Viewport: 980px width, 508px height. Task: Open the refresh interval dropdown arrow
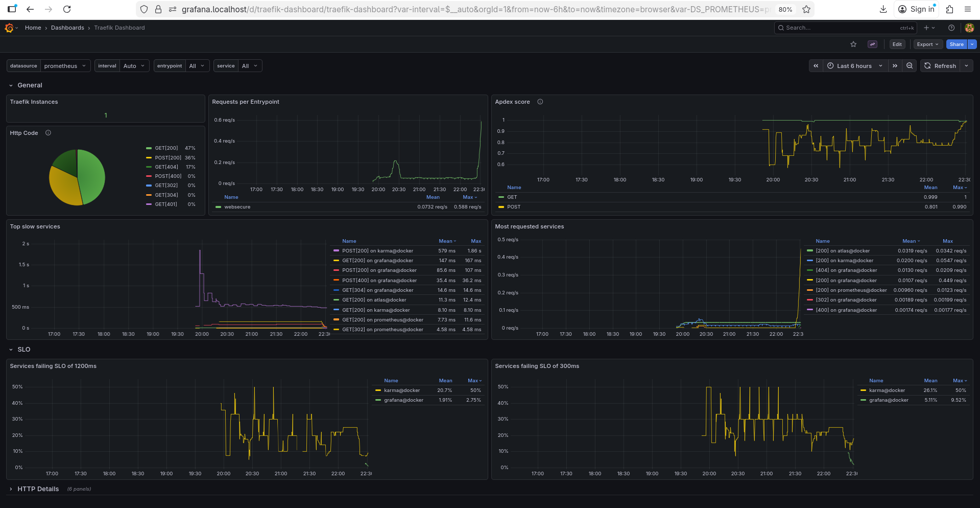967,66
